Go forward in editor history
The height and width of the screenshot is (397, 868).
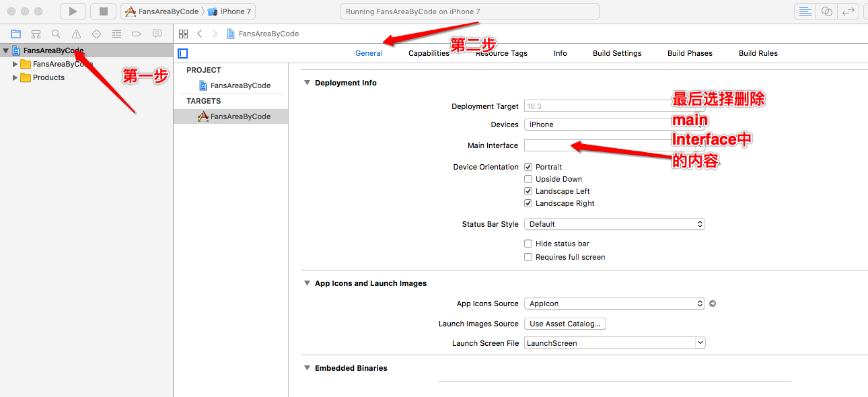coord(215,34)
